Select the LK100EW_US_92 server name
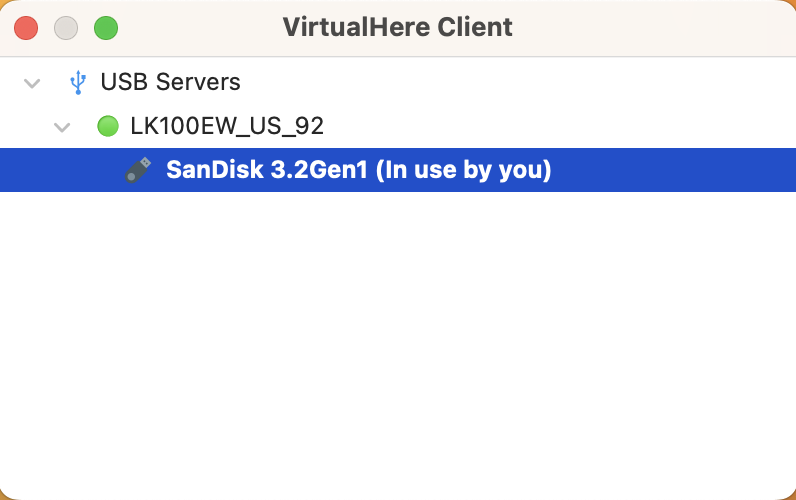This screenshot has width=796, height=500. point(227,126)
